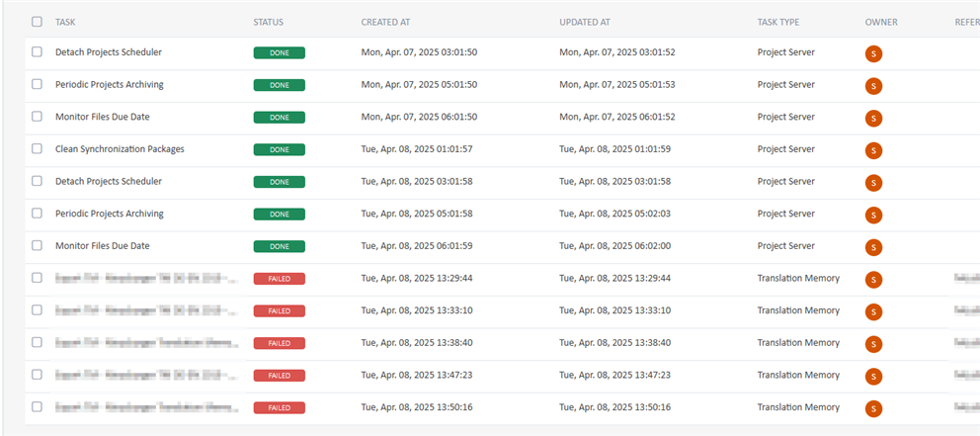Select the checkbox of the failed task at 13:33:10

(37, 309)
